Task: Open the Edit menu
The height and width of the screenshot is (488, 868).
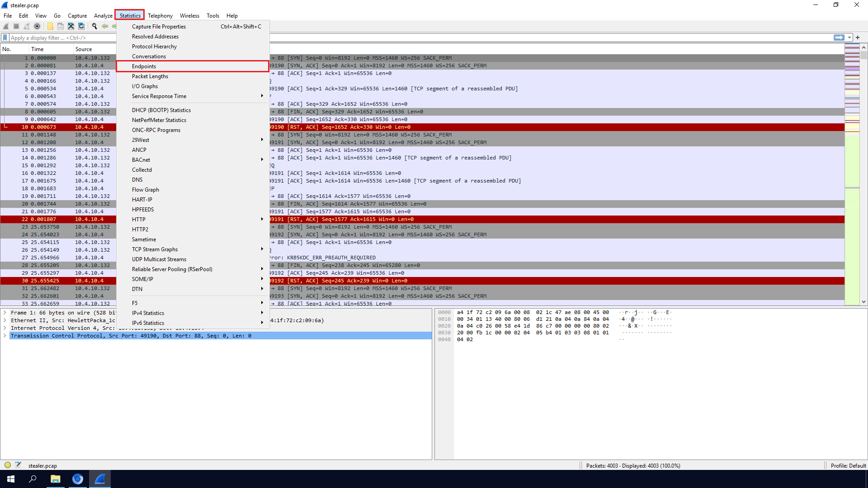Action: pos(24,15)
